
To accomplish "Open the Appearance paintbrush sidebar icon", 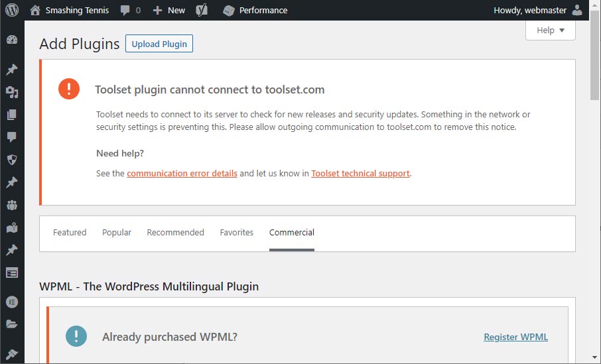I will (12, 353).
